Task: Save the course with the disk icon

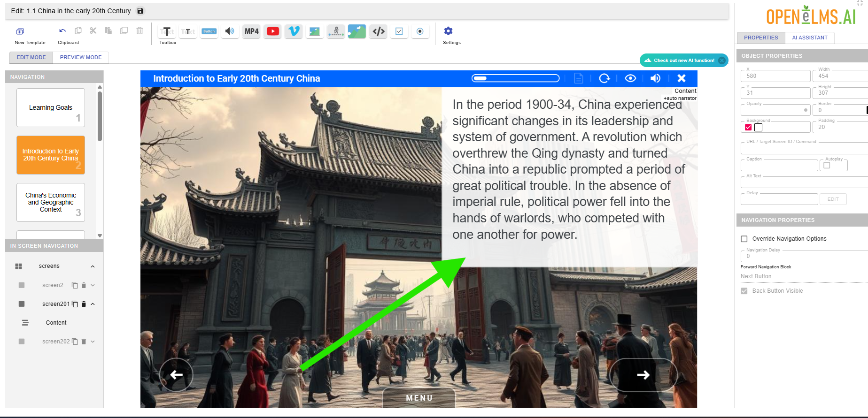Action: (x=140, y=11)
